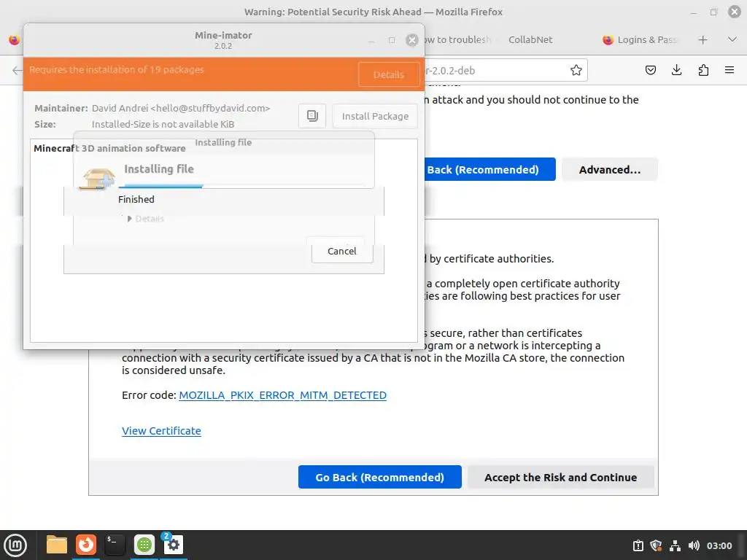Open the View Certificate link
Screen dimensions: 747x560
tap(161, 431)
